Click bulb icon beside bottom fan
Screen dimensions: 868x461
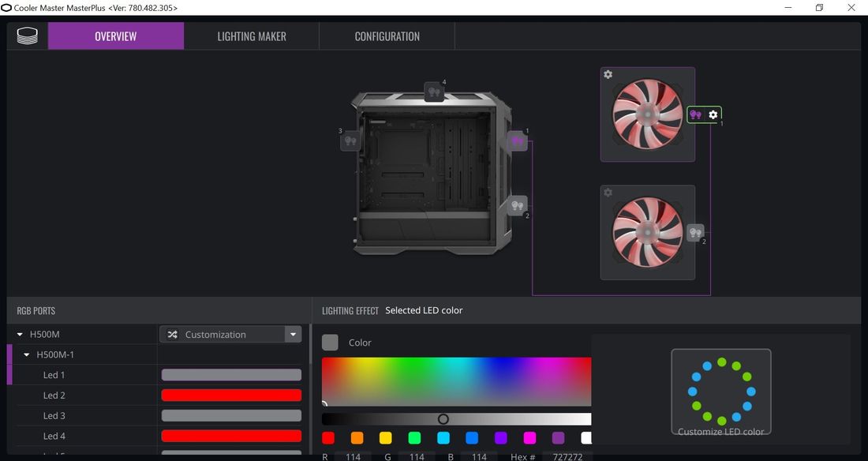pyautogui.click(x=695, y=233)
